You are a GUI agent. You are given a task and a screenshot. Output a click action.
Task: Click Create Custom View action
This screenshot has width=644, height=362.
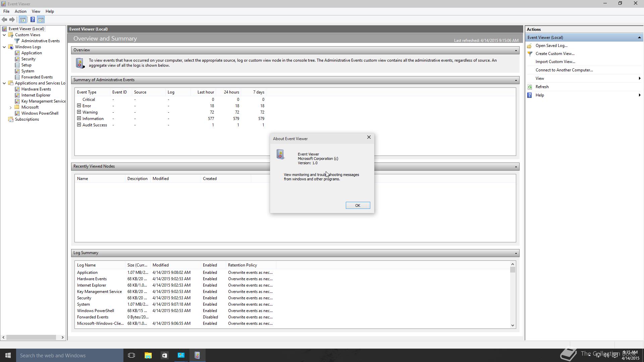coord(555,54)
